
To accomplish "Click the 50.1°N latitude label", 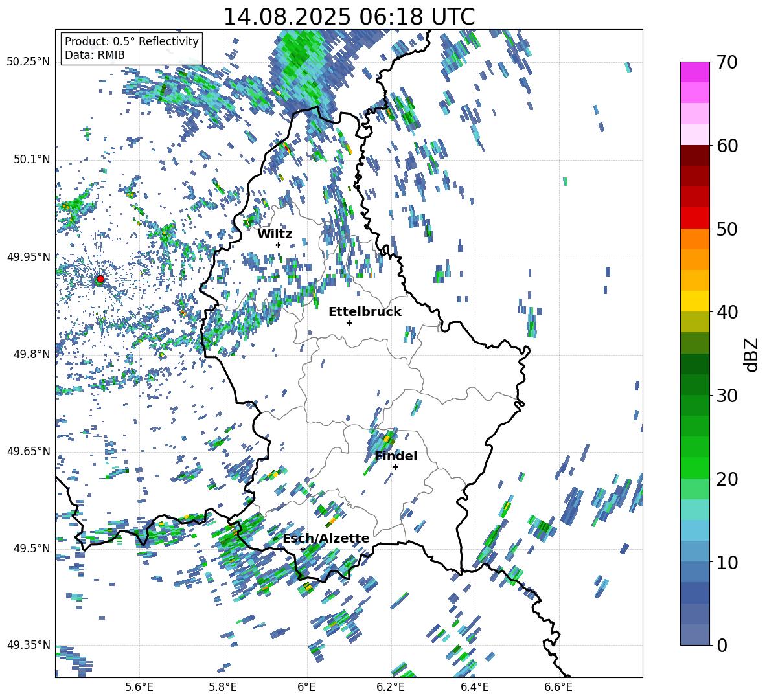I will [31, 160].
